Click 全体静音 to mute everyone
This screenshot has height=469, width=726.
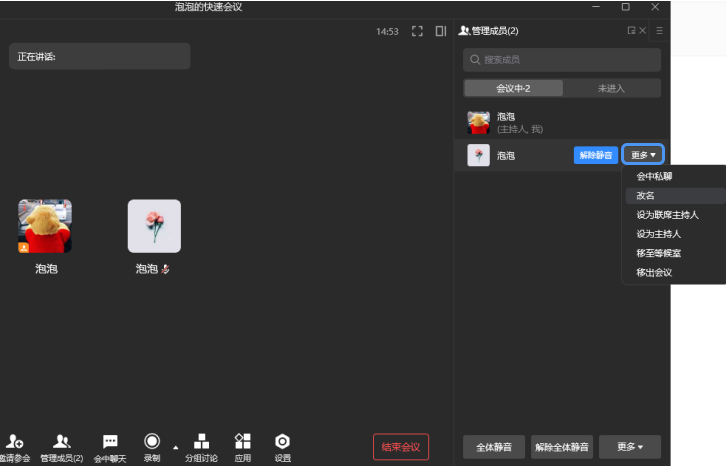[x=494, y=446]
